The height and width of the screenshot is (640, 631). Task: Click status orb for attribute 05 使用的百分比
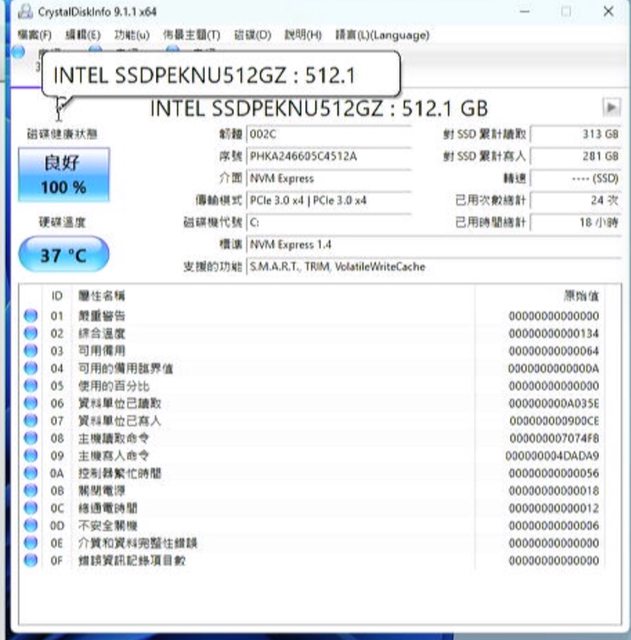(x=31, y=386)
